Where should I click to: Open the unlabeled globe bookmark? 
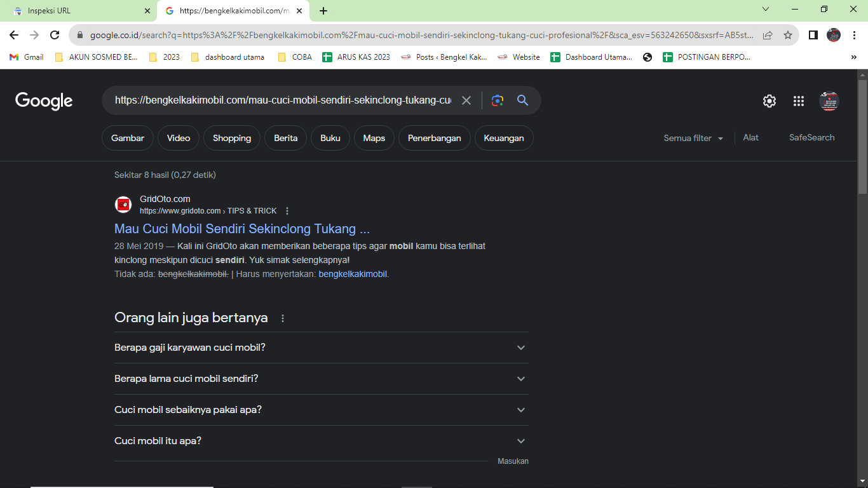(x=648, y=57)
